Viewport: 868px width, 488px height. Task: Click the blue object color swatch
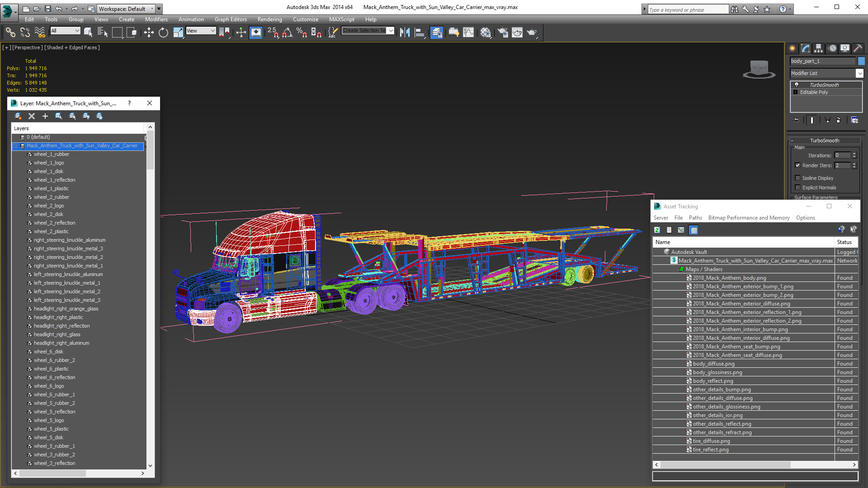point(861,61)
